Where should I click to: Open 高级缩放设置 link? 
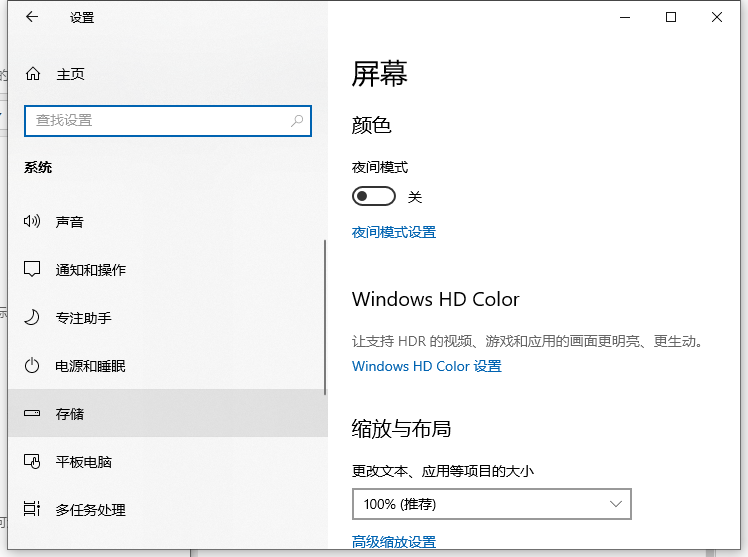pos(394,542)
